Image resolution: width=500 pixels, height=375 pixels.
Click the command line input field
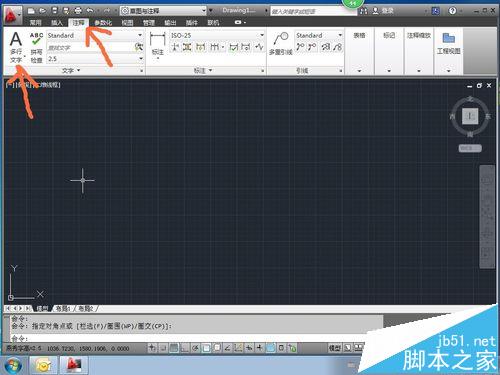(x=197, y=338)
